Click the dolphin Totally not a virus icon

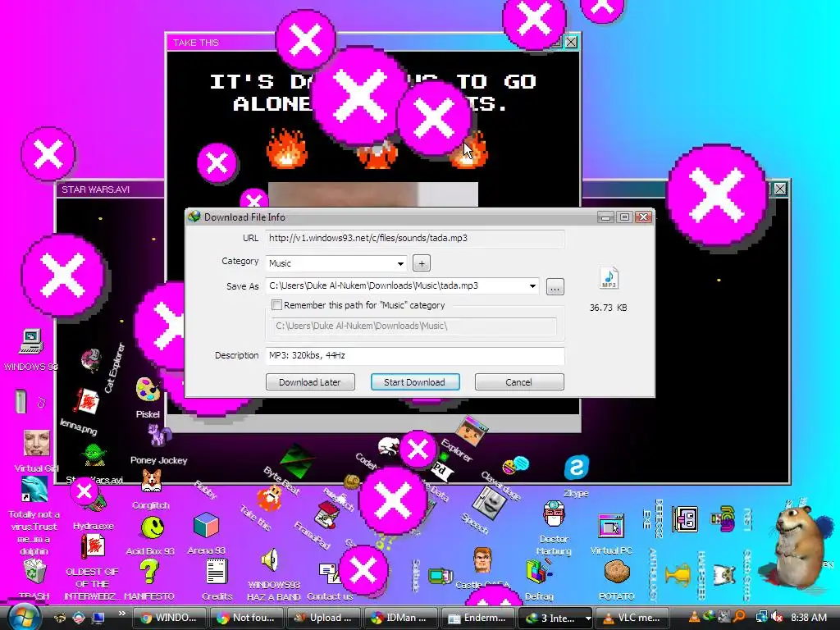(x=34, y=489)
